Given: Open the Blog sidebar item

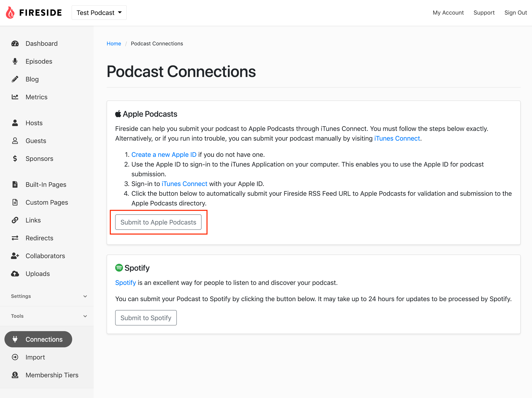Looking at the screenshot, I should pos(32,79).
